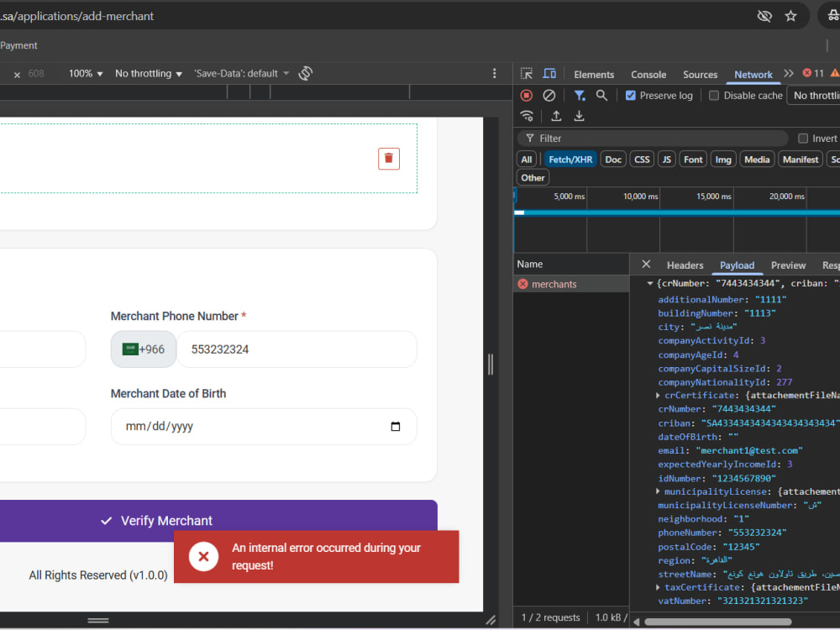Import HAR file upload icon
The height and width of the screenshot is (630, 840).
pos(556,116)
